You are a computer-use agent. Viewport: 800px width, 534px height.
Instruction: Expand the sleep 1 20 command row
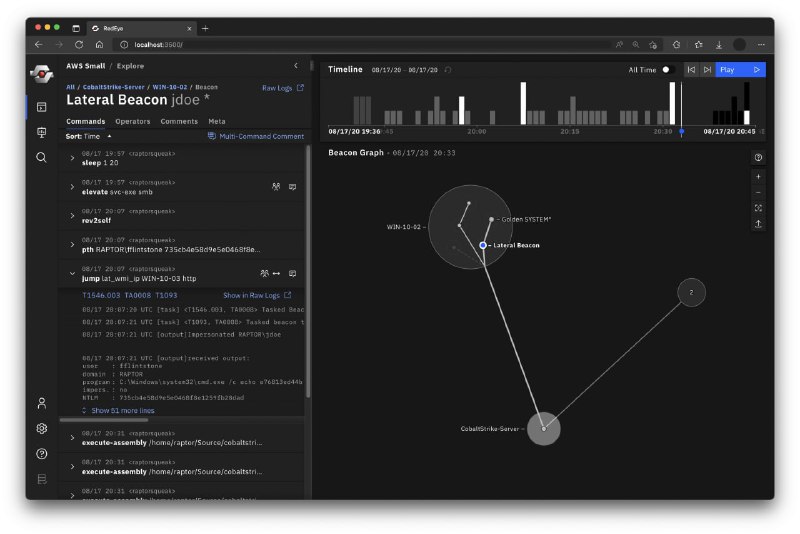coord(72,158)
